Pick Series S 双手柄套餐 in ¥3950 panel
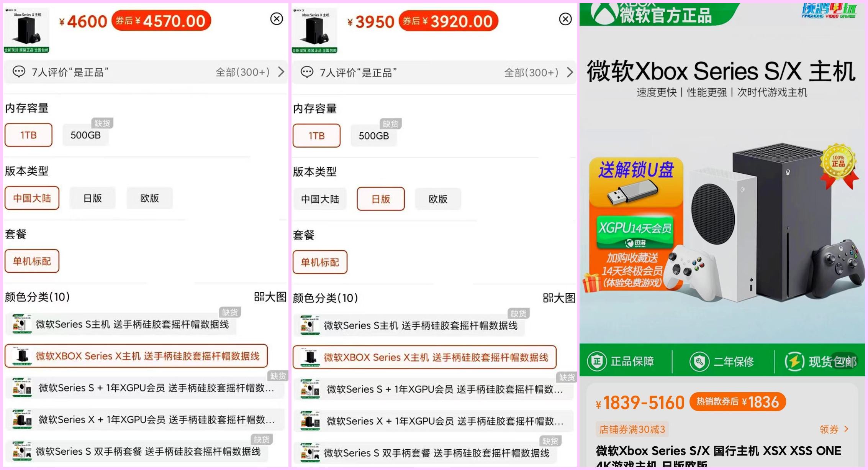 click(425, 453)
